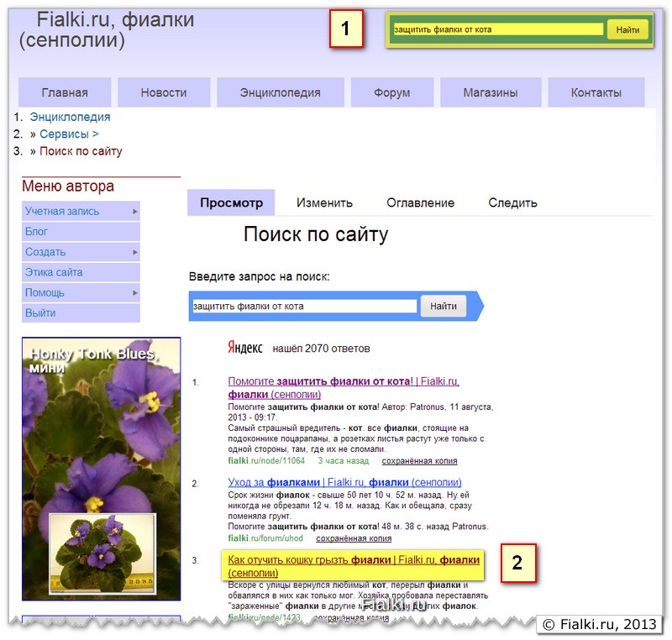This screenshot has height=640, width=672.
Task: Open the Контакты navigation tab
Action: [596, 92]
